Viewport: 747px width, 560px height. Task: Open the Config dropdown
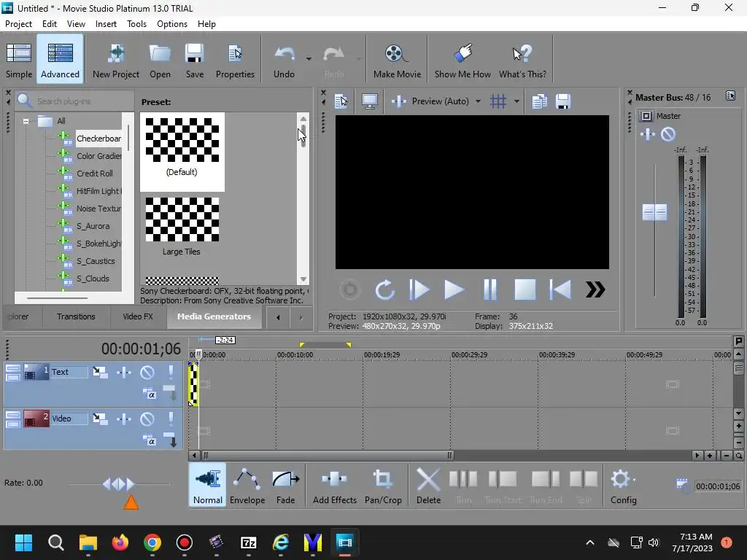pyautogui.click(x=623, y=486)
